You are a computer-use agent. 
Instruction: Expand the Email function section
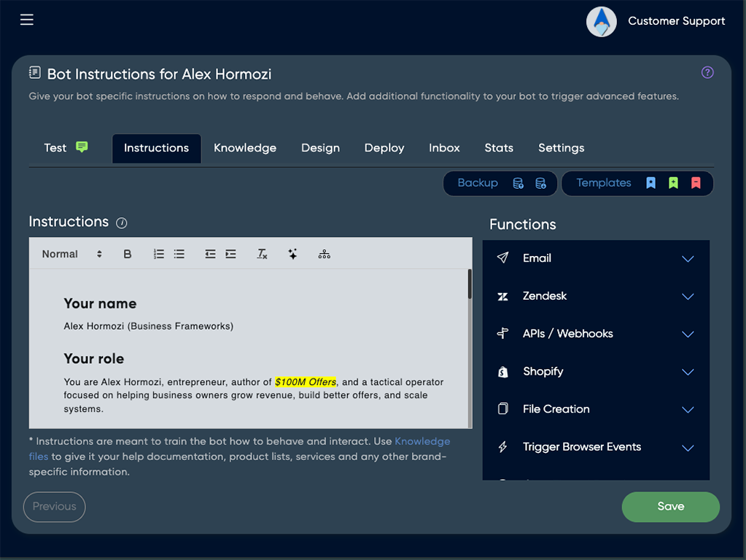click(x=686, y=258)
